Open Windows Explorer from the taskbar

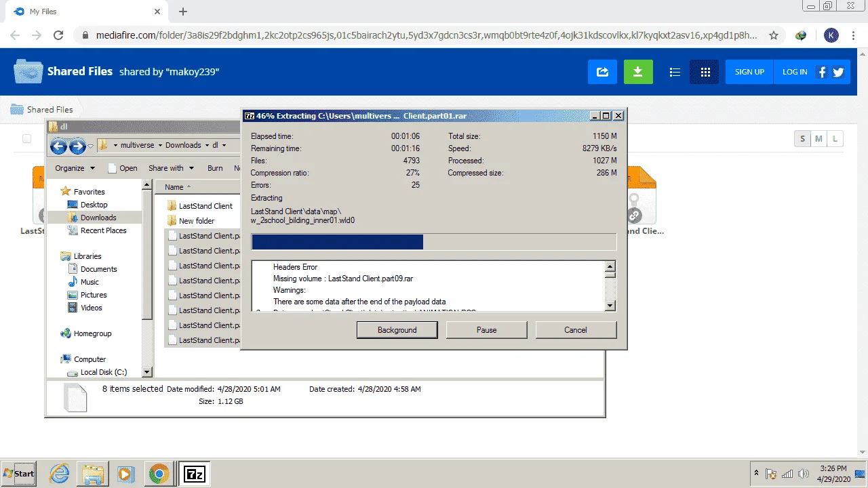coord(93,474)
